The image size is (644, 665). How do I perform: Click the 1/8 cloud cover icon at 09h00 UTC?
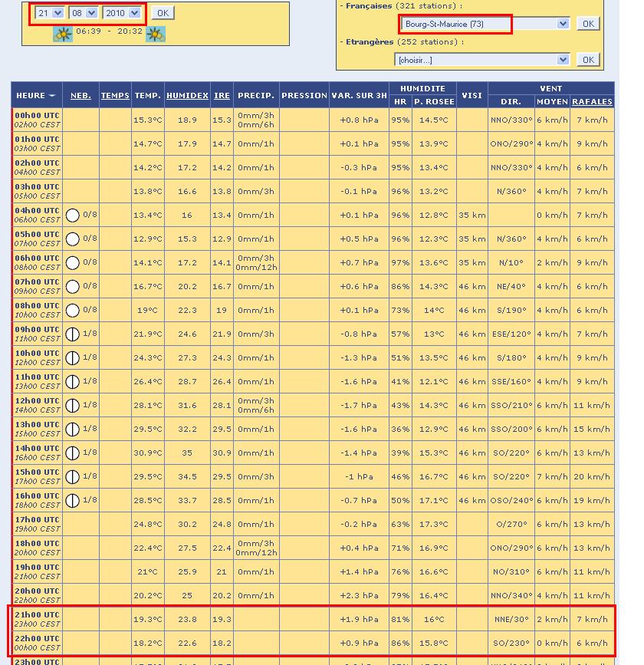click(73, 334)
